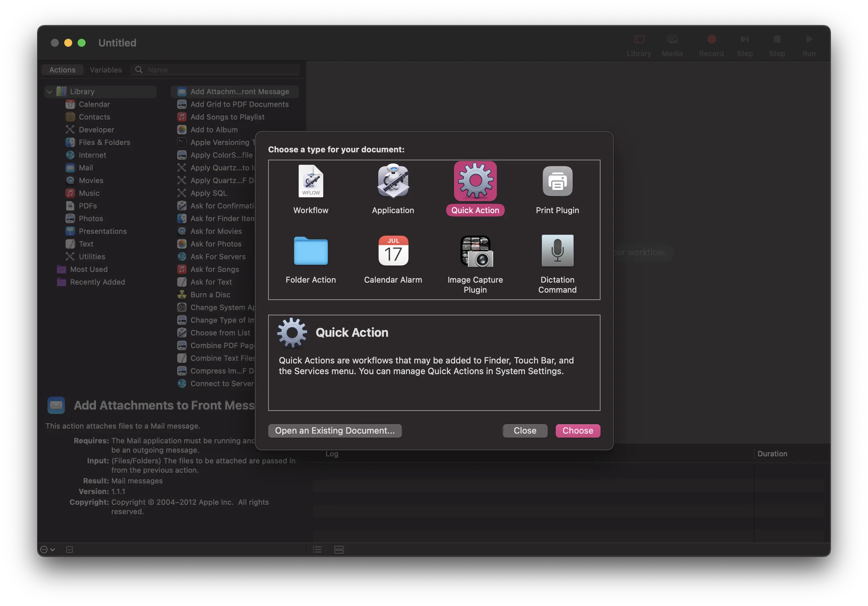The height and width of the screenshot is (606, 868).
Task: Collapse the Library section in the sidebar
Action: tap(49, 92)
